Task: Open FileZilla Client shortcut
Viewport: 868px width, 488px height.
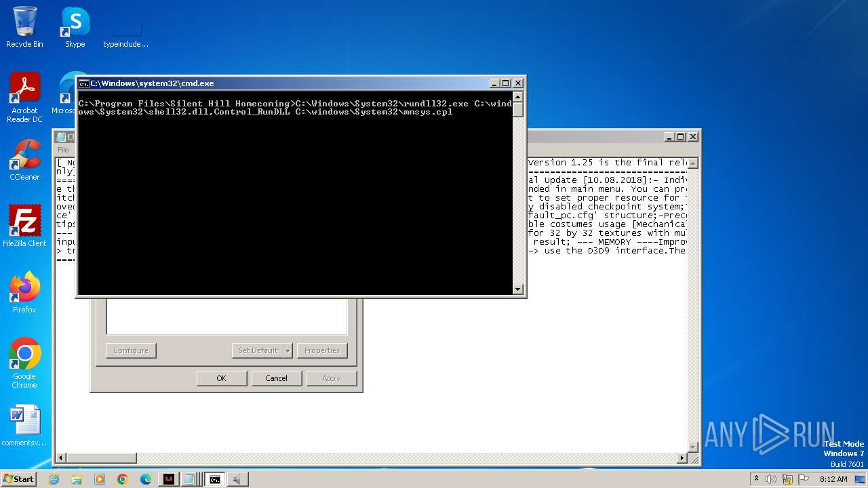Action: (x=24, y=226)
